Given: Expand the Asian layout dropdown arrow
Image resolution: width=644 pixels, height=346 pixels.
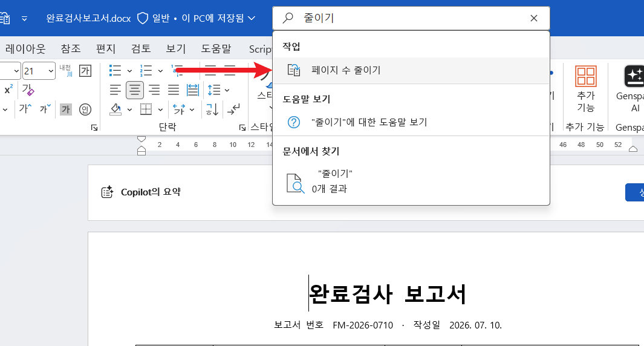Looking at the screenshot, I should (192, 109).
